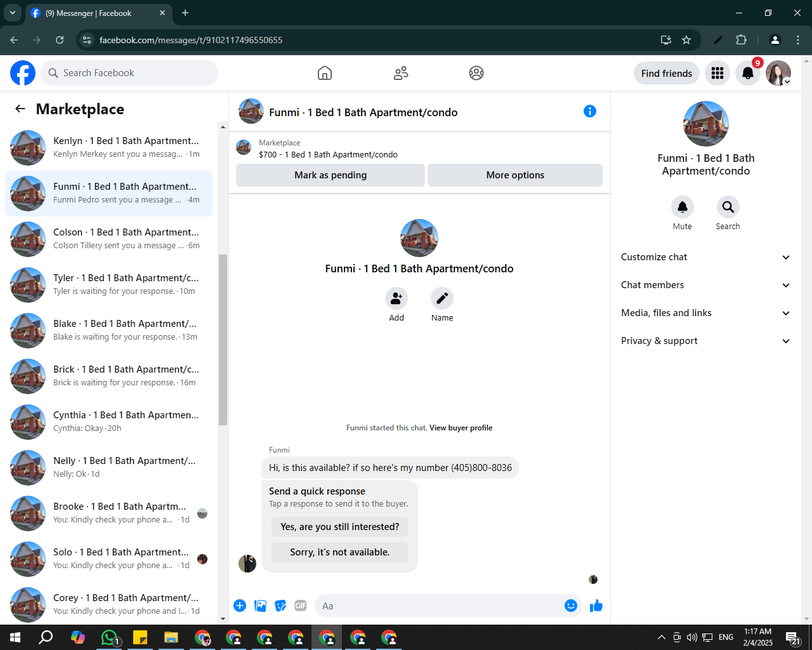
Task: Expand the Customize chat section
Action: tap(705, 257)
